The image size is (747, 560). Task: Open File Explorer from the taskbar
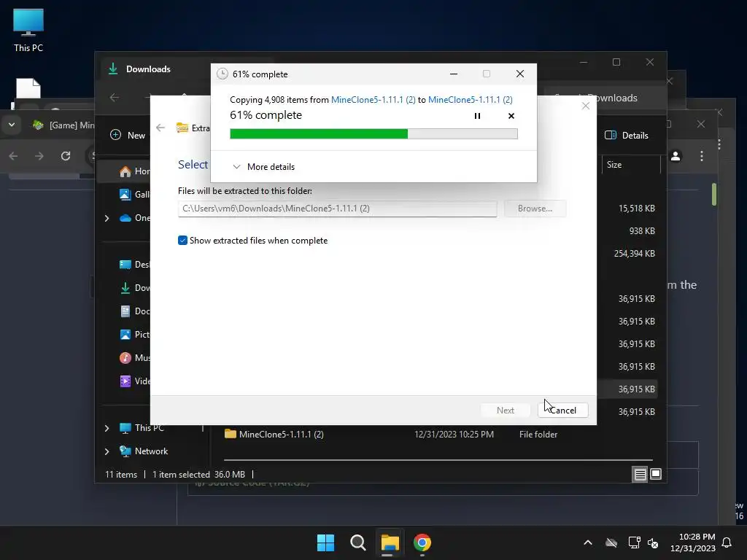390,542
